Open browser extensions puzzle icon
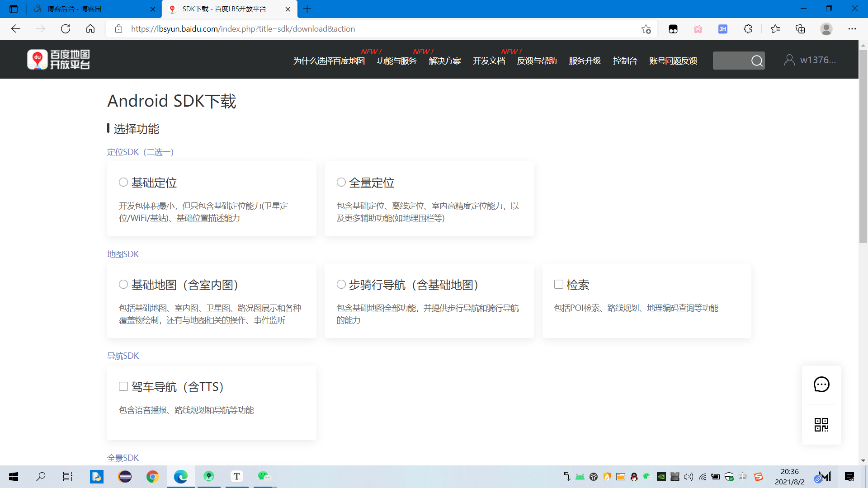 coord(748,29)
